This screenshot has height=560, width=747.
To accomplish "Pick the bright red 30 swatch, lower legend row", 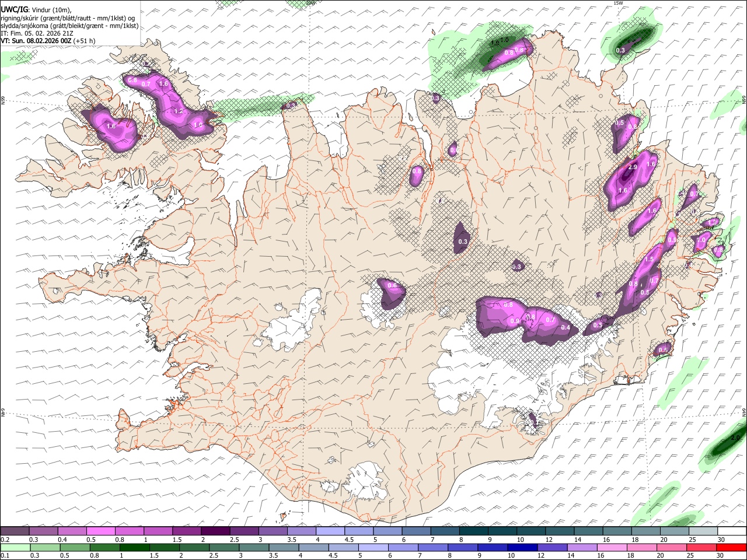I will [x=731, y=547].
